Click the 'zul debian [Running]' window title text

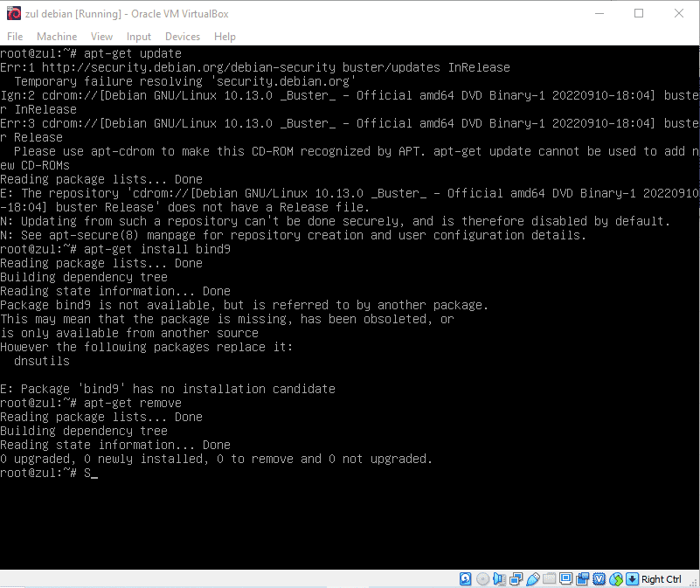point(73,14)
